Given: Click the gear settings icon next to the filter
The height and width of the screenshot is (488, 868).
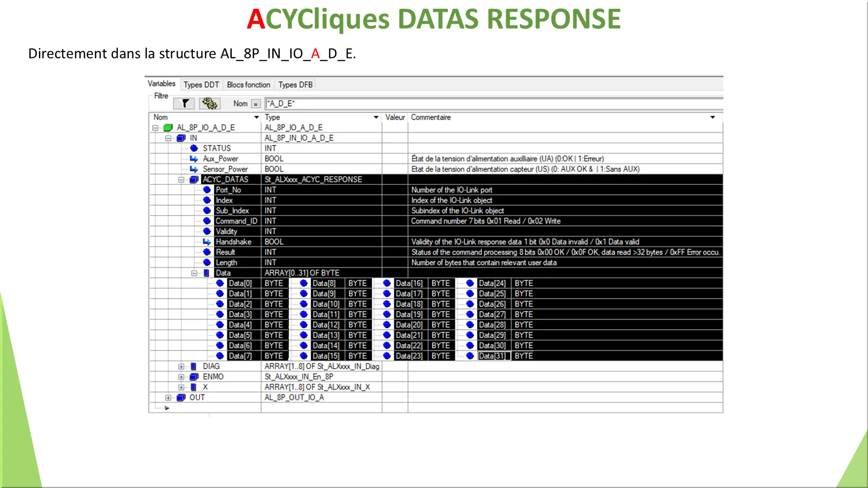Looking at the screenshot, I should (x=210, y=103).
